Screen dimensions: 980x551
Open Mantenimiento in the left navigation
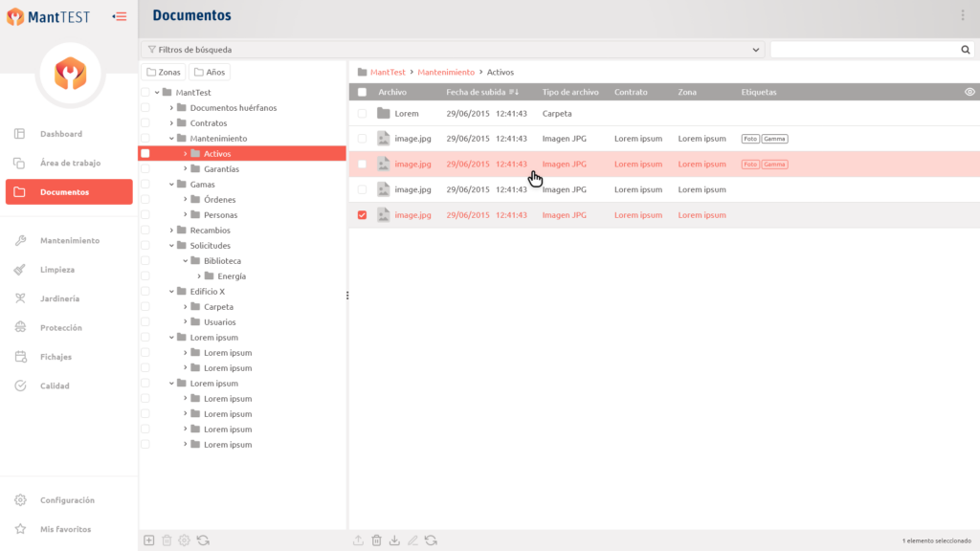(x=69, y=240)
